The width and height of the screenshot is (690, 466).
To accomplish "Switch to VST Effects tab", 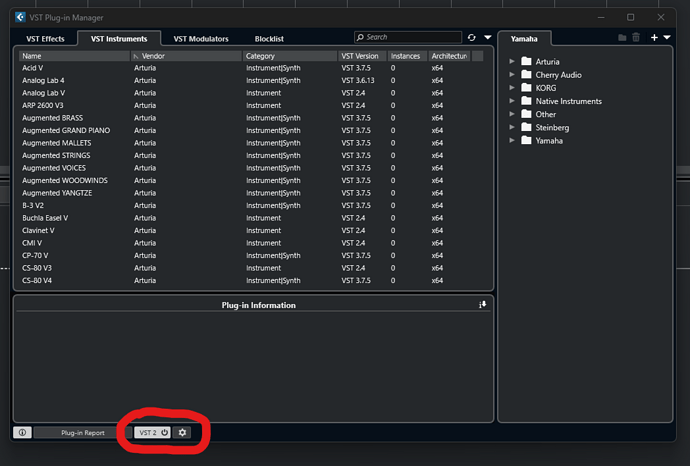I will pyautogui.click(x=45, y=39).
